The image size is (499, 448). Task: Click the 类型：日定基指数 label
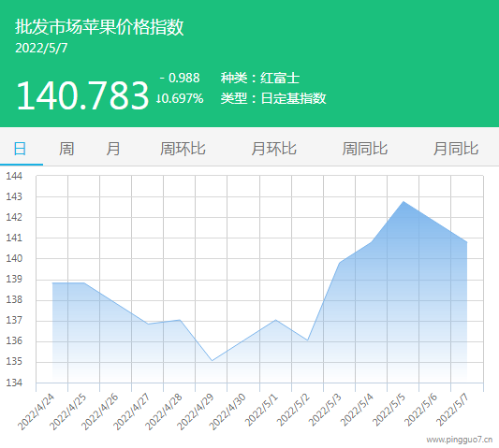pyautogui.click(x=273, y=98)
